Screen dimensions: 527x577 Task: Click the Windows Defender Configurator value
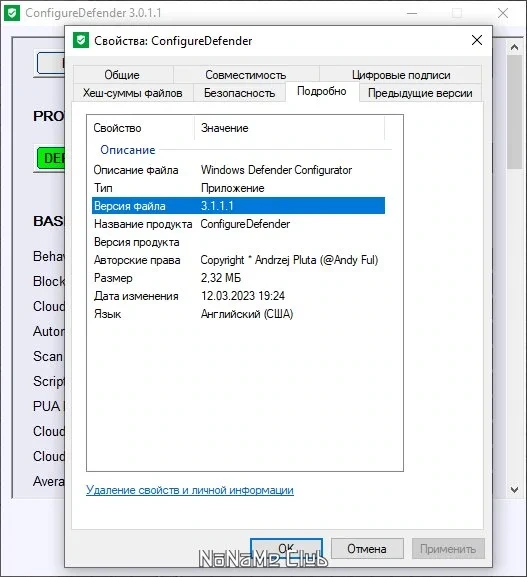(276, 170)
